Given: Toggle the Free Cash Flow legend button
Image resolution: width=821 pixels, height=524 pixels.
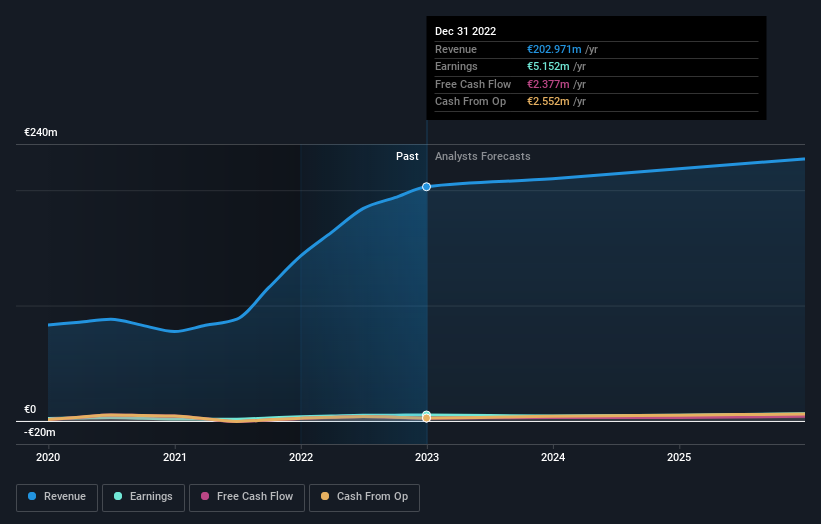Looking at the screenshot, I should 247,497.
